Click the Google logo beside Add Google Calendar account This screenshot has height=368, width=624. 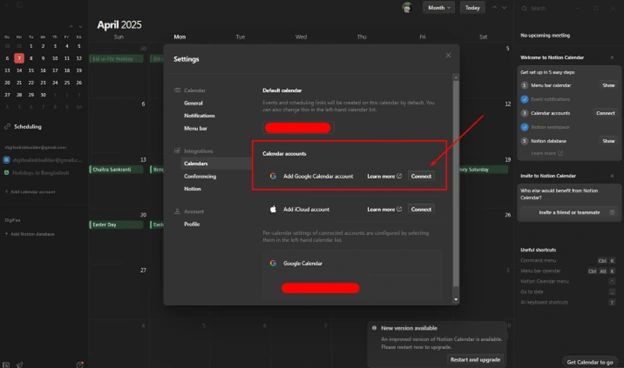tap(273, 176)
